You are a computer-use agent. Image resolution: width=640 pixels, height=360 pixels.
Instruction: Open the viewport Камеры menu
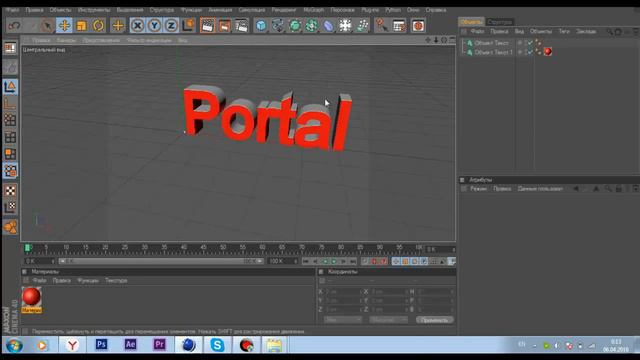point(66,40)
